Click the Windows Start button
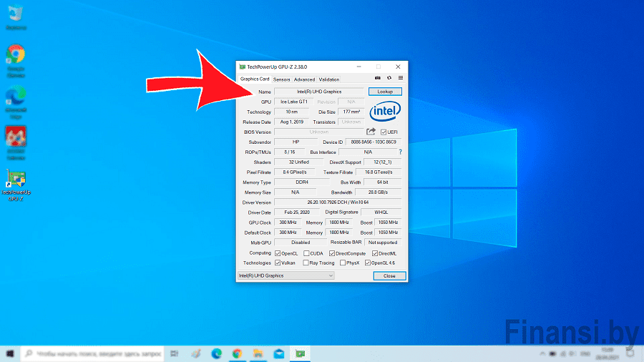This screenshot has height=362, width=644. pos(10,353)
